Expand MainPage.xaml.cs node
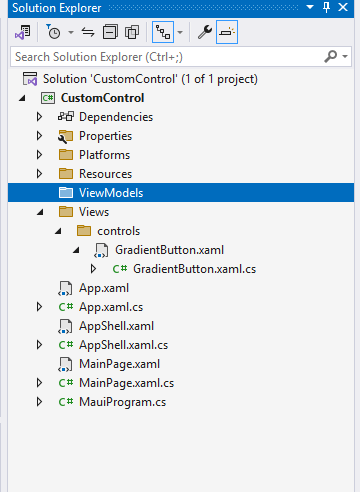The image size is (360, 492). tap(39, 383)
